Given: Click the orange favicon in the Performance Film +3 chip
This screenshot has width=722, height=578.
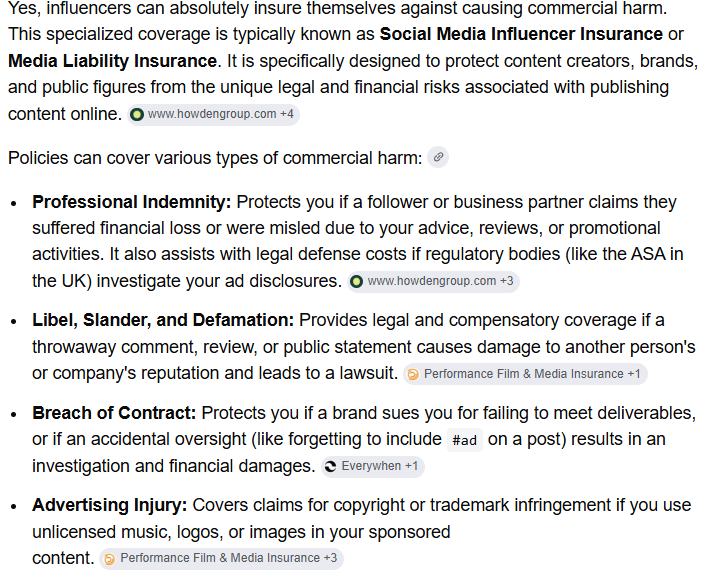Looking at the screenshot, I should pos(109,559).
